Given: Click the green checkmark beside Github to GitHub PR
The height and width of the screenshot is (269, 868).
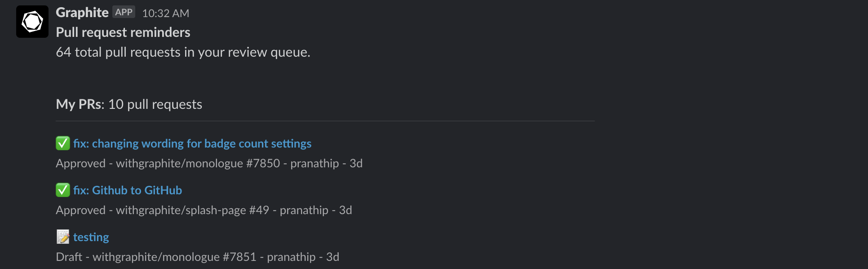Looking at the screenshot, I should pyautogui.click(x=63, y=190).
